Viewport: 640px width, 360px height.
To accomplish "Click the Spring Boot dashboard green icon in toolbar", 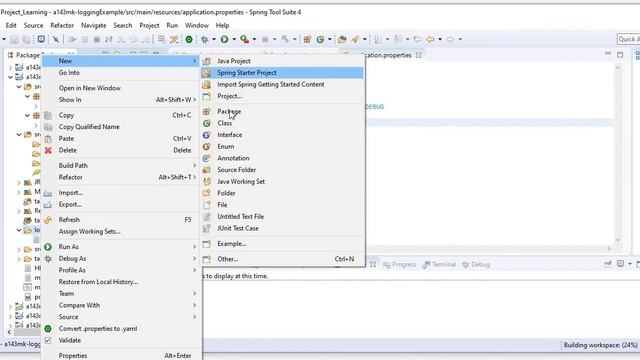I will 189,39.
